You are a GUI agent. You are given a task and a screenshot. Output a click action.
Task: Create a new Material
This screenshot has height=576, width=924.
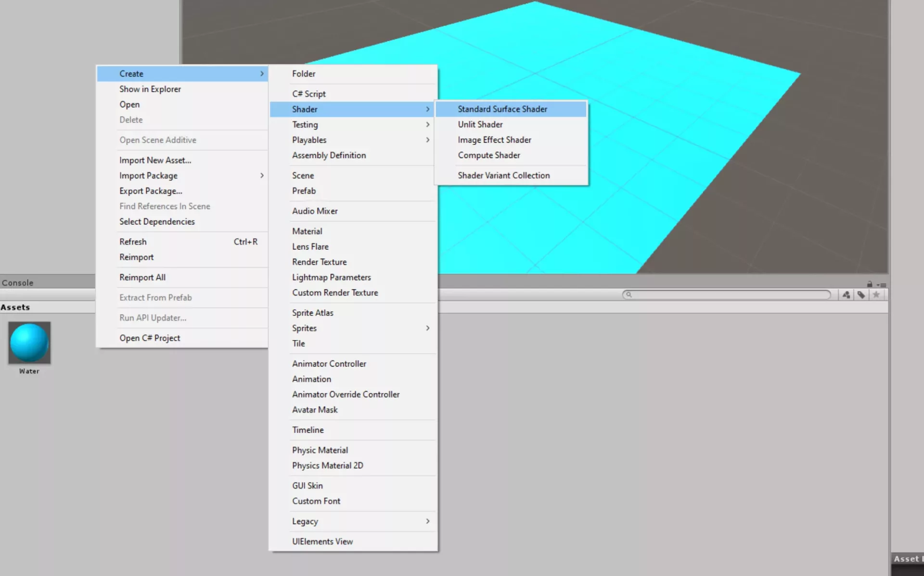click(353, 231)
